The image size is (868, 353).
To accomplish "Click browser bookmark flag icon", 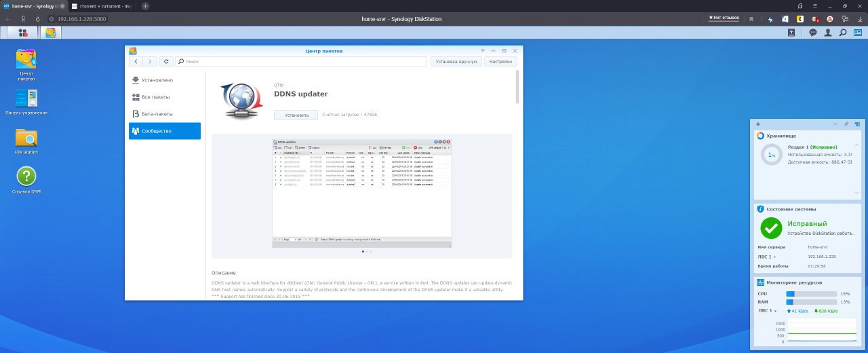I will click(751, 19).
